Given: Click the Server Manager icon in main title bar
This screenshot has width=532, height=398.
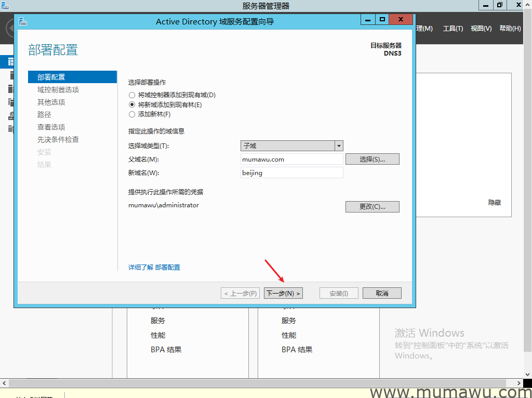Looking at the screenshot, I should (x=5, y=6).
